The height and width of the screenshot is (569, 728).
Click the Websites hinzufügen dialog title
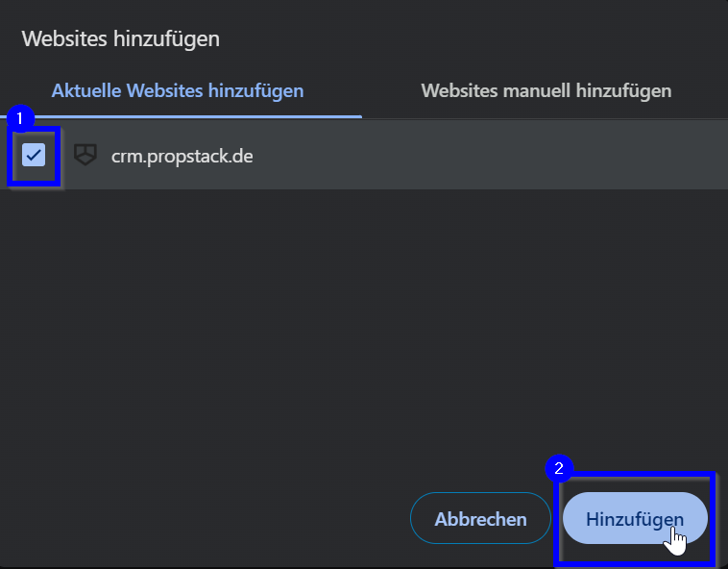pos(121,39)
